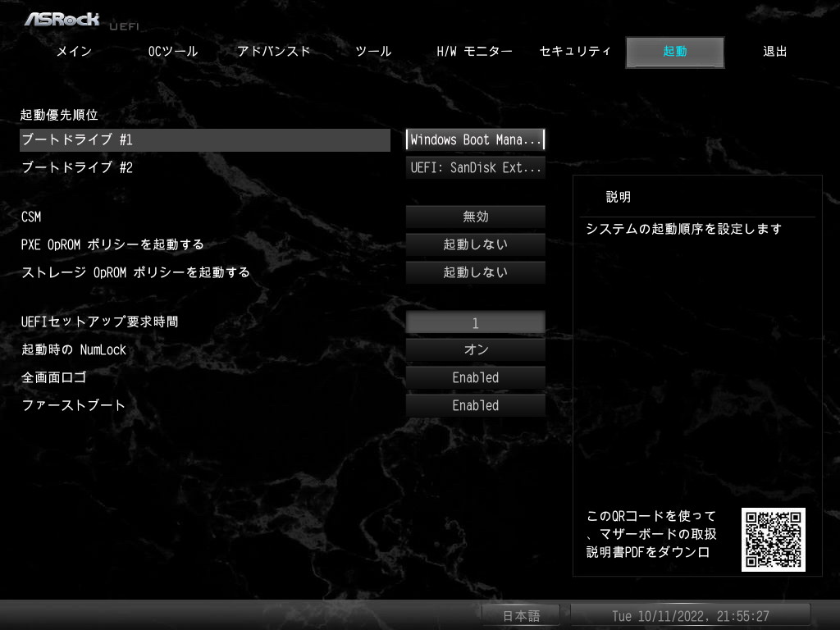840x630 pixels.
Task: Toggle the NumLock オン setting
Action: (475, 349)
